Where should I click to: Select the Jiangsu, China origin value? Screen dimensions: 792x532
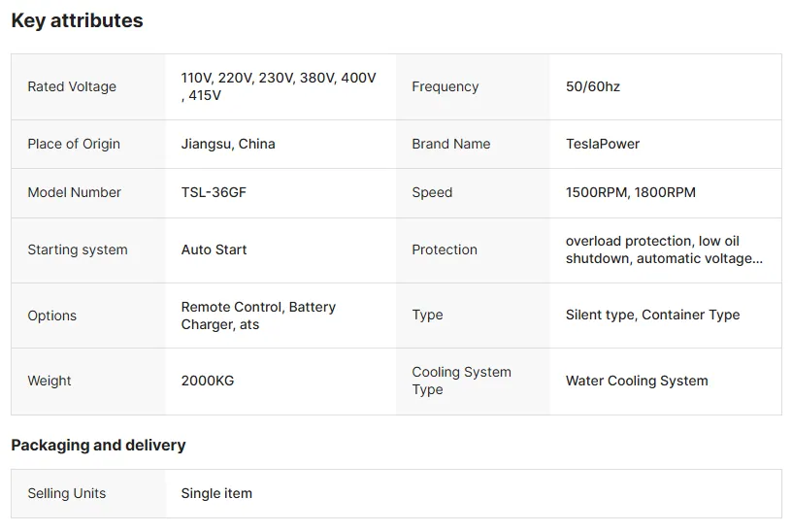[228, 144]
